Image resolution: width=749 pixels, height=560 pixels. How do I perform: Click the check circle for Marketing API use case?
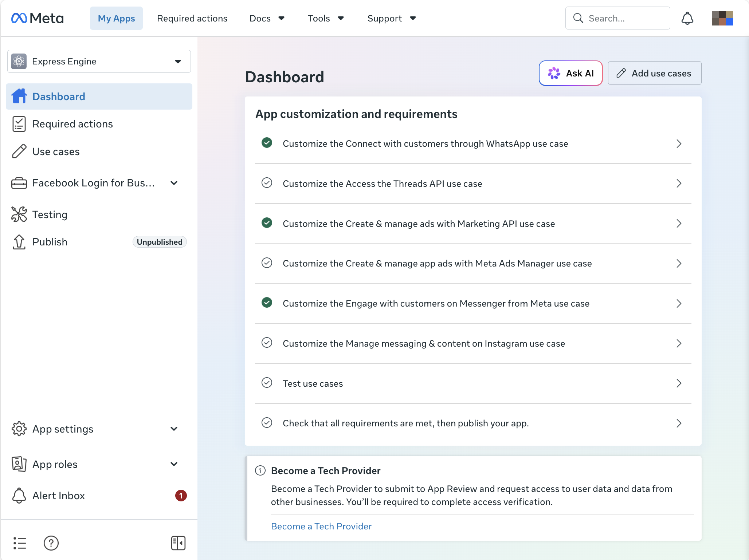coord(267,223)
